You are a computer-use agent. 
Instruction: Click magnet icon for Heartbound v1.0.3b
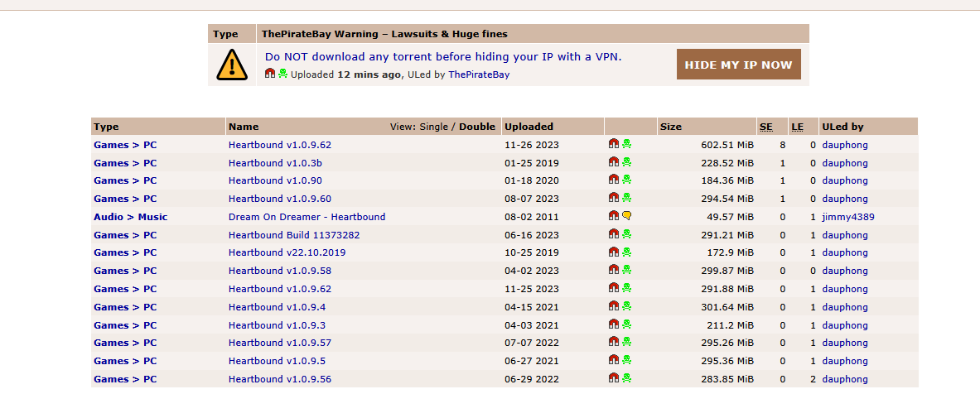click(x=614, y=162)
